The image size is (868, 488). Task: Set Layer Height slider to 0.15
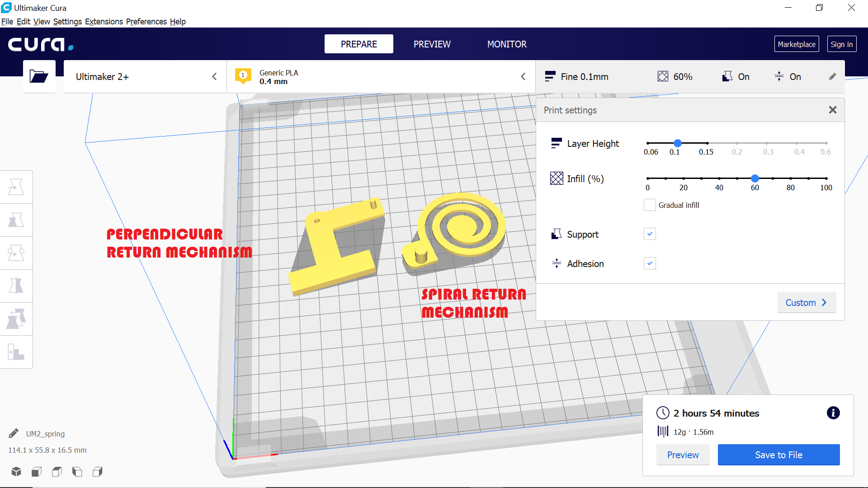click(707, 143)
